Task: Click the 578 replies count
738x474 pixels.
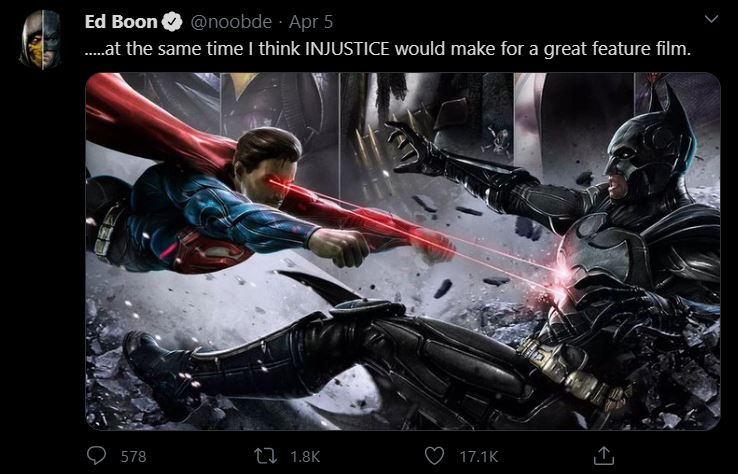Action: (x=134, y=456)
